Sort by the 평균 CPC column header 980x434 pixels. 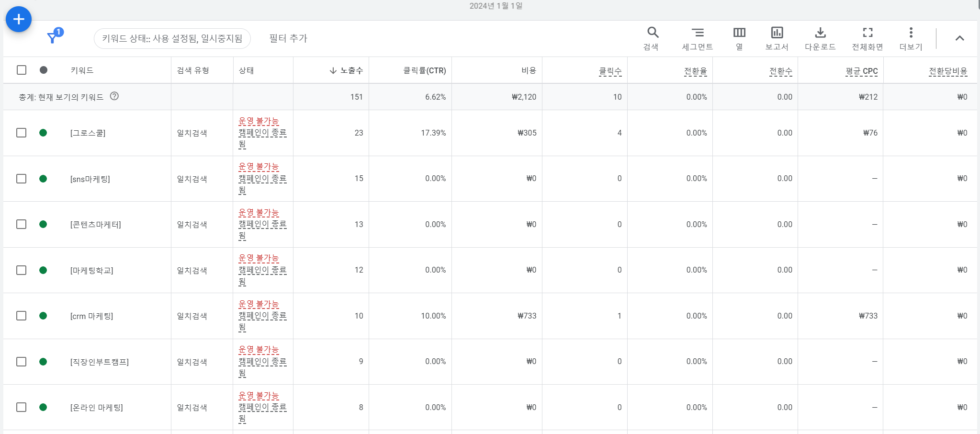point(862,71)
